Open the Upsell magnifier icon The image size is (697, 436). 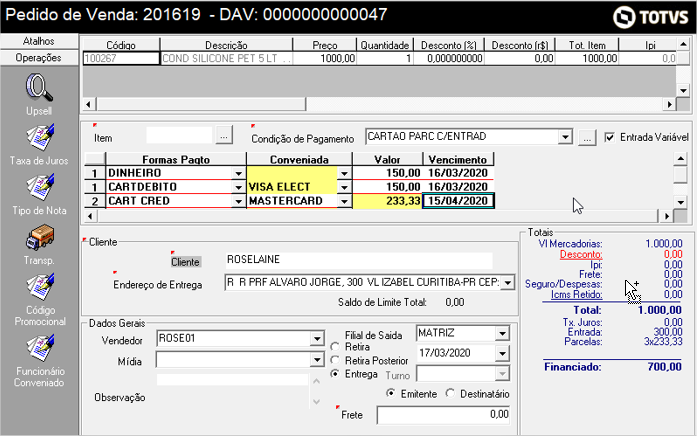point(39,88)
